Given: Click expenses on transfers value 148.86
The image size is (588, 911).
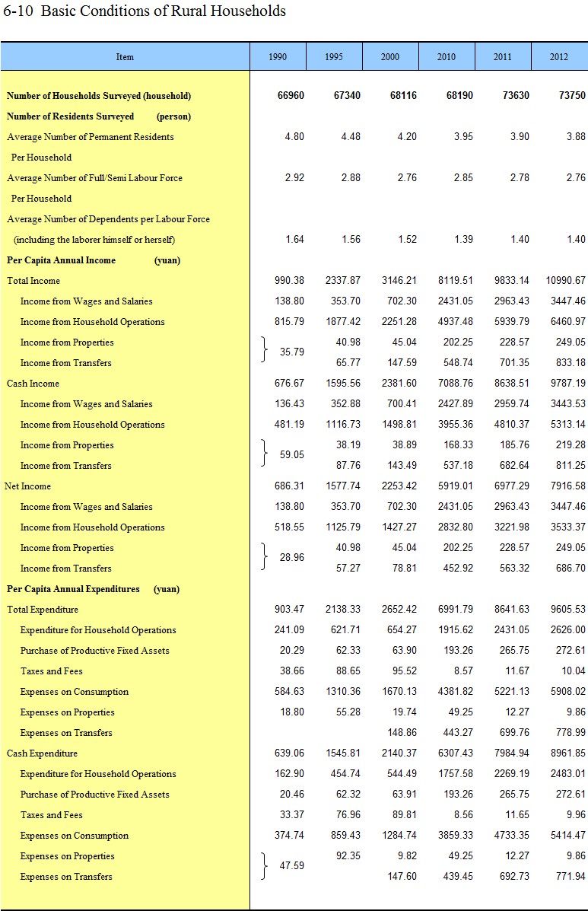Looking at the screenshot, I should click(402, 733).
